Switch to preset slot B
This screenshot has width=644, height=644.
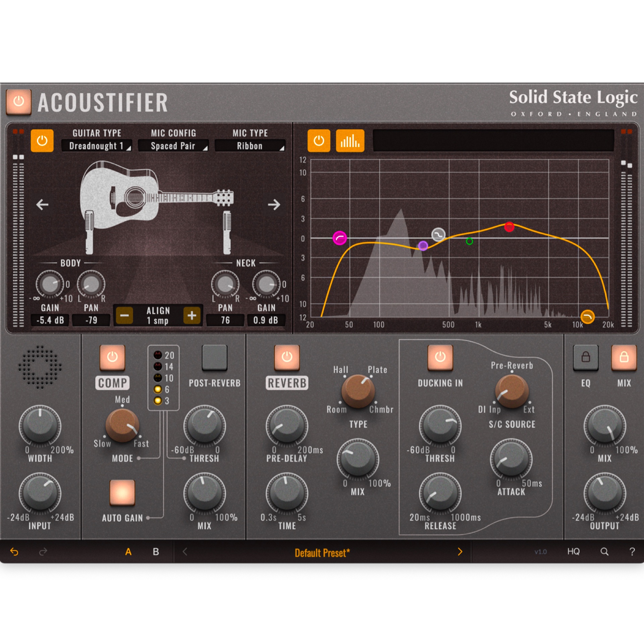[x=156, y=552]
